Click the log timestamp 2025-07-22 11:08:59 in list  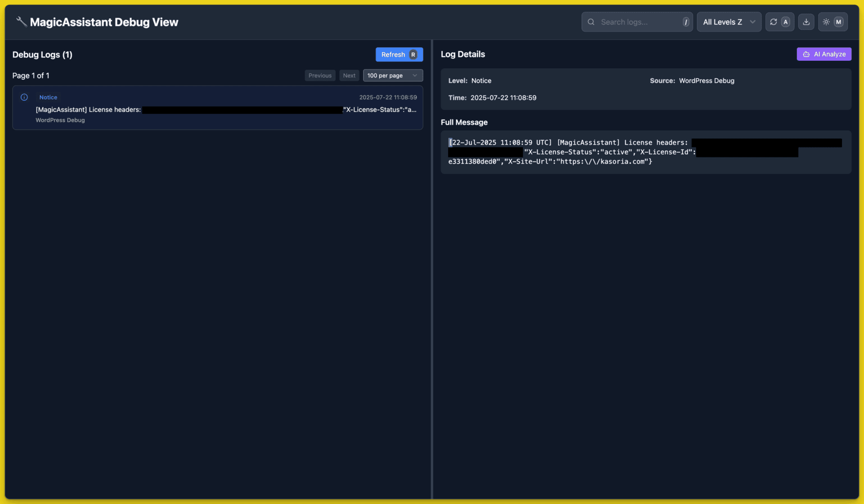pos(388,97)
